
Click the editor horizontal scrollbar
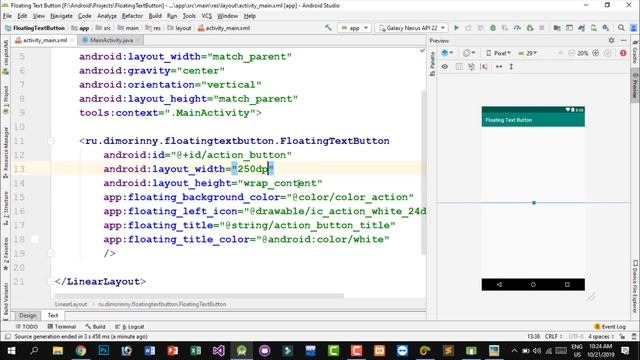[x=199, y=296]
